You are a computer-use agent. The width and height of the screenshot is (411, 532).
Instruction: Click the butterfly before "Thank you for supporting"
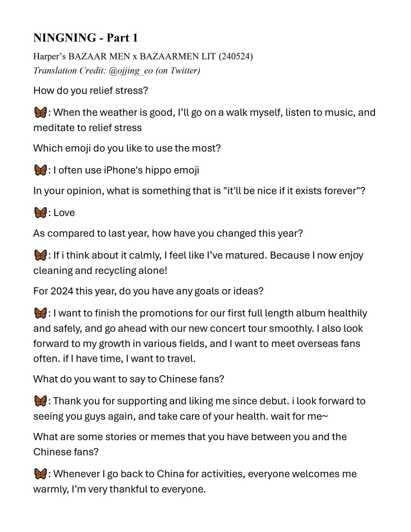click(x=40, y=401)
